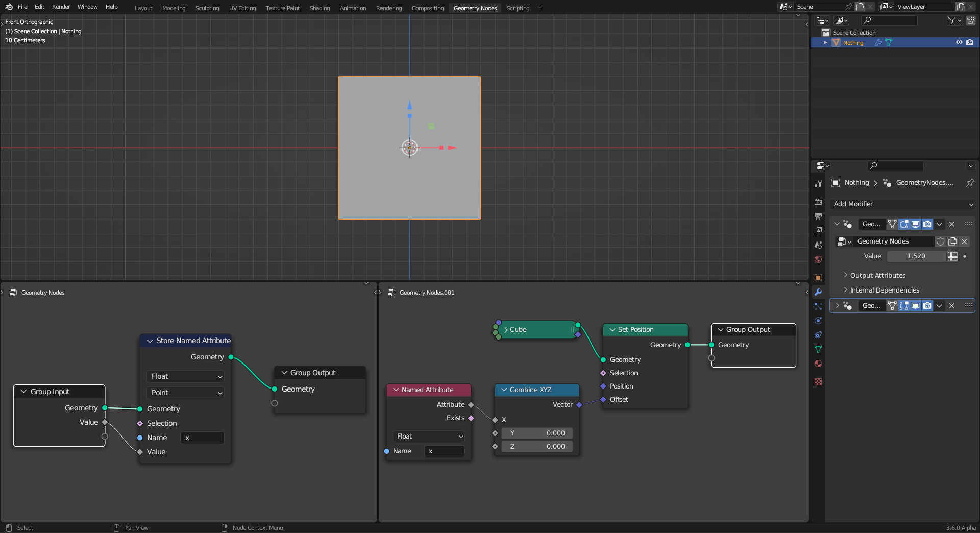The image size is (980, 533).
Task: Open the Add Modifier dropdown
Action: coord(902,204)
